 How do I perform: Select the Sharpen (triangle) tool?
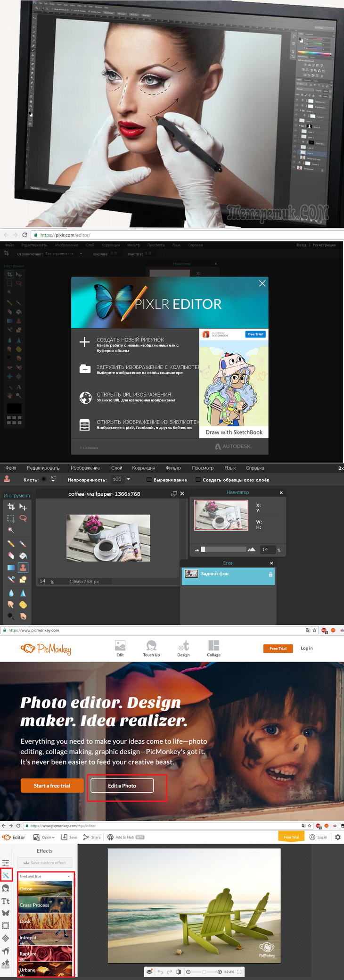[23, 593]
